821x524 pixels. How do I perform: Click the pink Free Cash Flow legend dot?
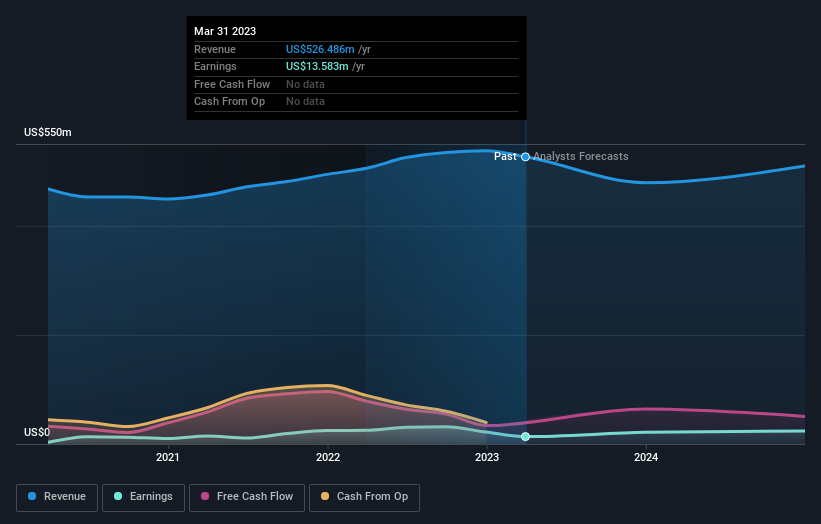pyautogui.click(x=205, y=496)
